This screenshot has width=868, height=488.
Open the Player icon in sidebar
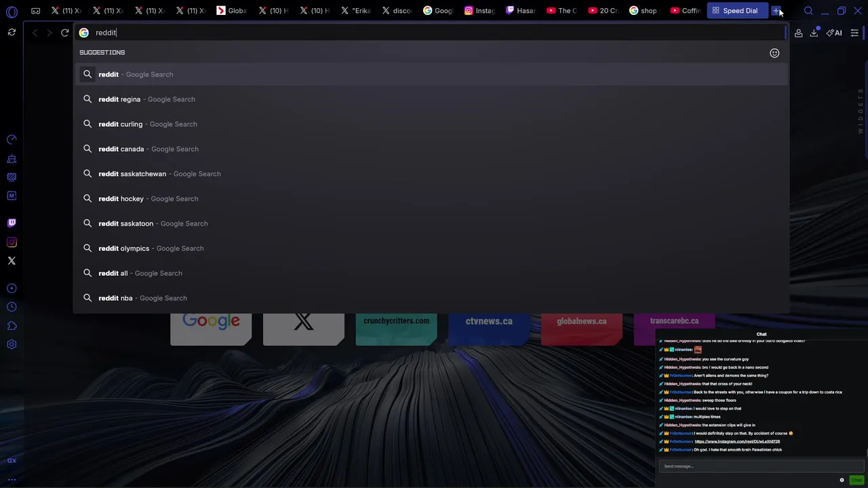tap(12, 288)
